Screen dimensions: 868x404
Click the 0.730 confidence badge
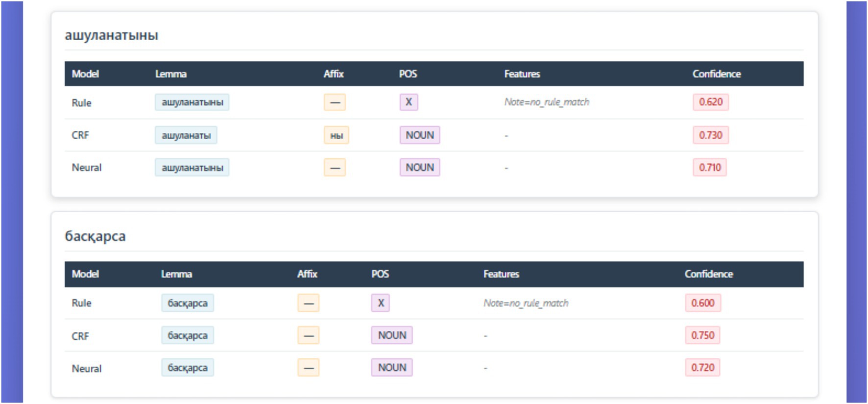(x=710, y=135)
